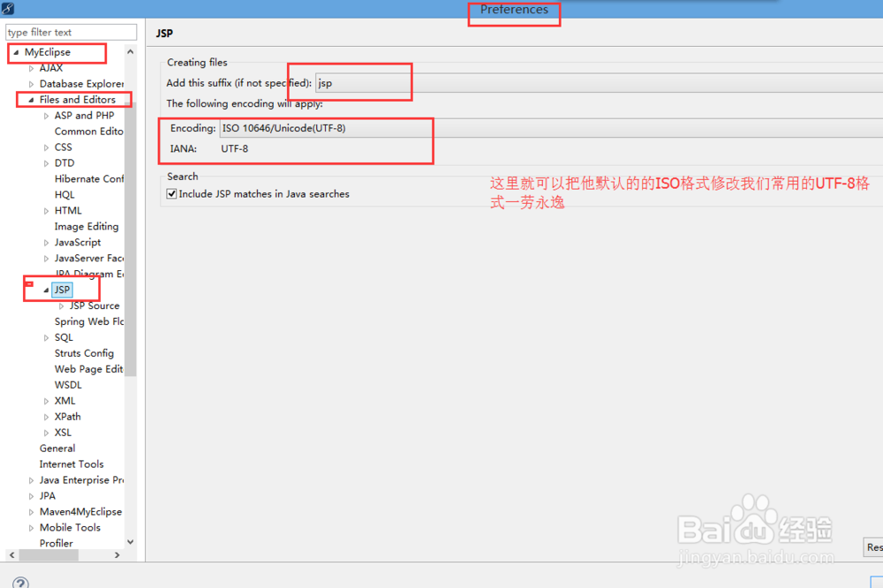Select JSP Source tree item
Image resolution: width=883 pixels, height=588 pixels.
pyautogui.click(x=94, y=305)
